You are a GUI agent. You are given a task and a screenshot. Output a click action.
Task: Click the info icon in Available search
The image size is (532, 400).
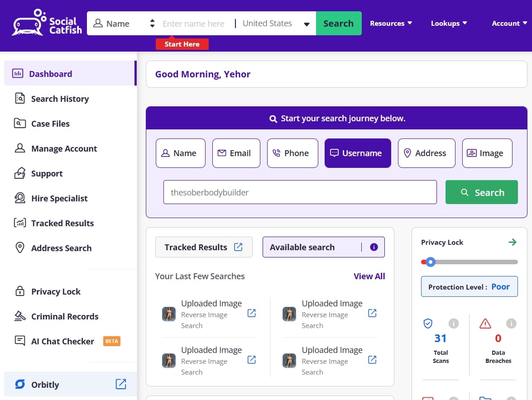click(374, 247)
